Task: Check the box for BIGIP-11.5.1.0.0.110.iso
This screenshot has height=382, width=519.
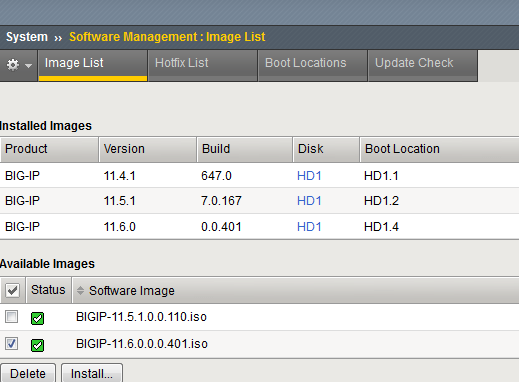Action: pos(11,316)
